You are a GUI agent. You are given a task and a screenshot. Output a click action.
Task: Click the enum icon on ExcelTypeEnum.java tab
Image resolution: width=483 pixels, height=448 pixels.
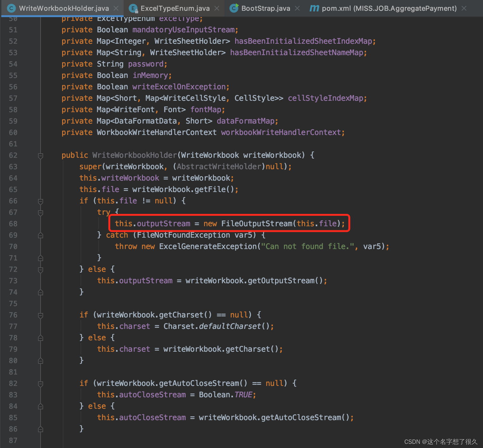coord(133,8)
